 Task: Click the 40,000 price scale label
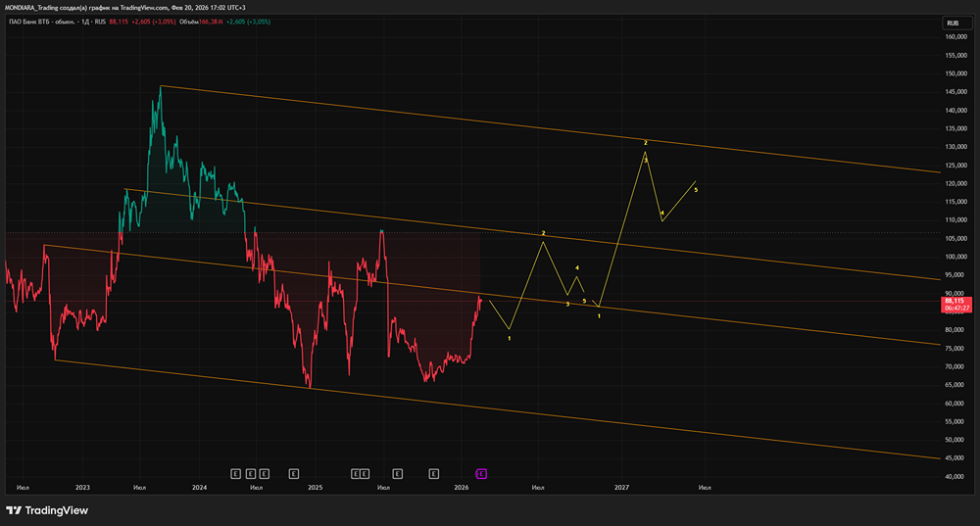pyautogui.click(x=955, y=477)
